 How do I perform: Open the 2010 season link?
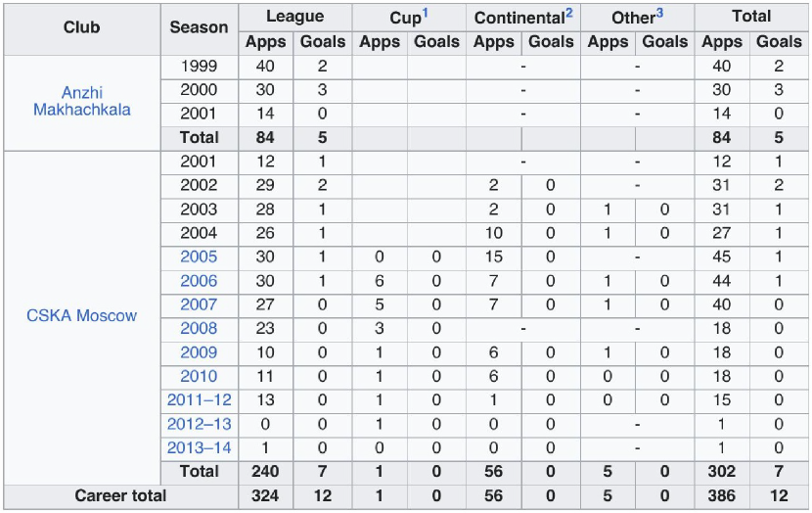pyautogui.click(x=199, y=376)
